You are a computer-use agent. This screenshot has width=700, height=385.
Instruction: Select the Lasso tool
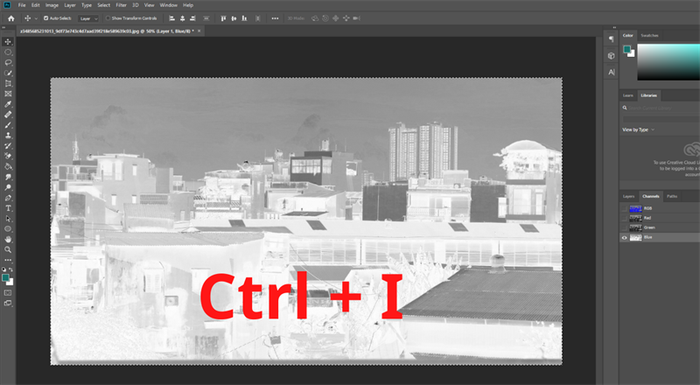click(8, 63)
